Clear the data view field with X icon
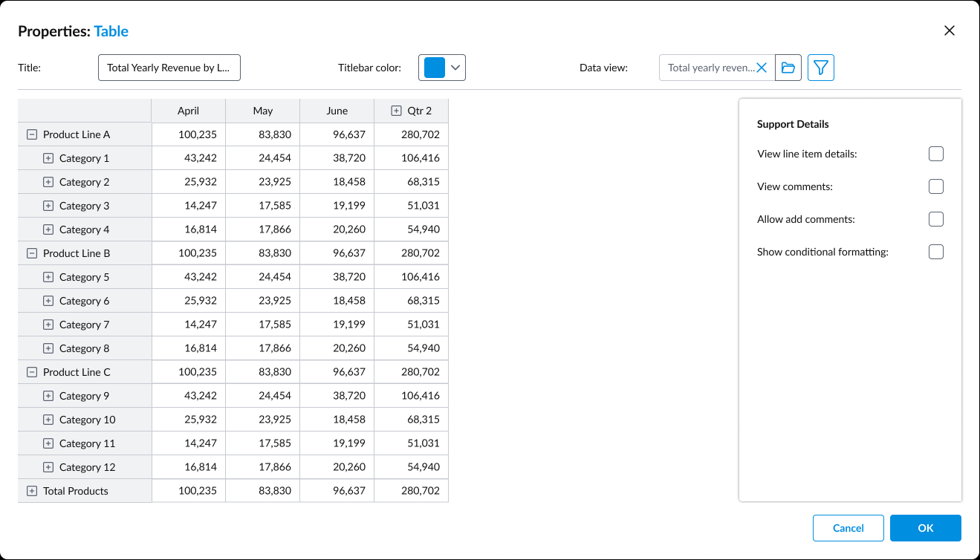This screenshot has width=980, height=560. [761, 68]
